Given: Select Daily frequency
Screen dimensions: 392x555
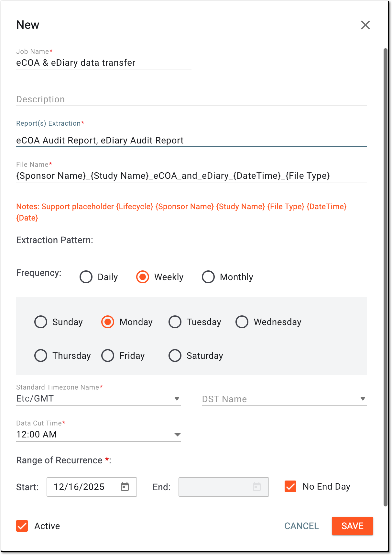Looking at the screenshot, I should 86,277.
